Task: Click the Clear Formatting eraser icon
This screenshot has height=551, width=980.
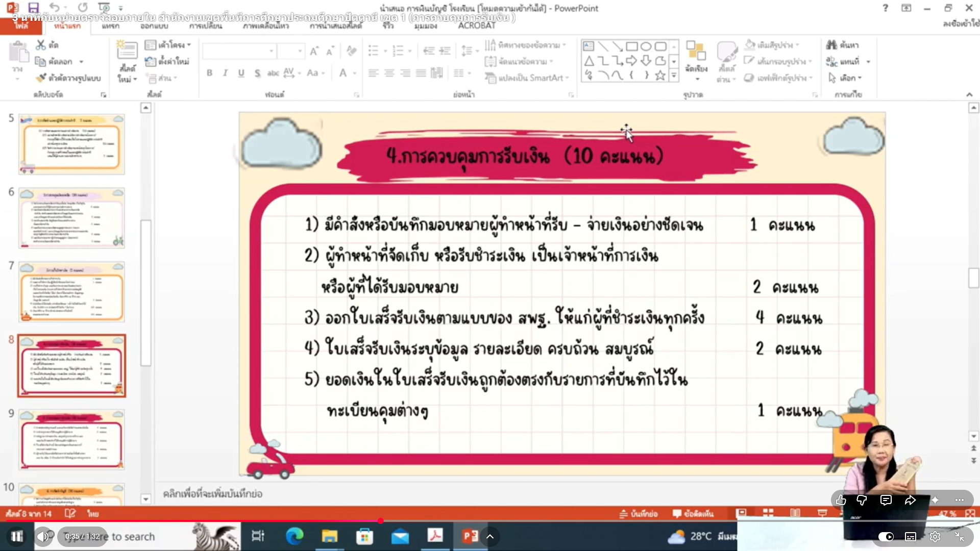Action: (351, 51)
